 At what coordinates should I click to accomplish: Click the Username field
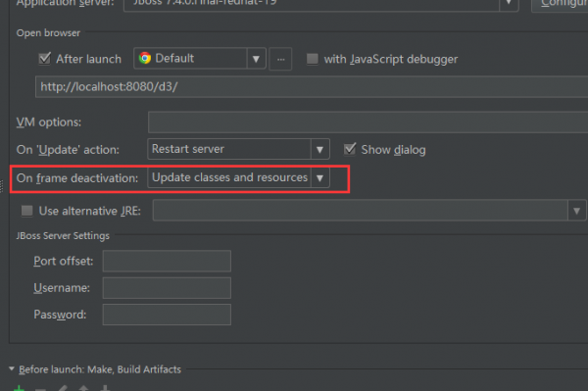(x=167, y=288)
